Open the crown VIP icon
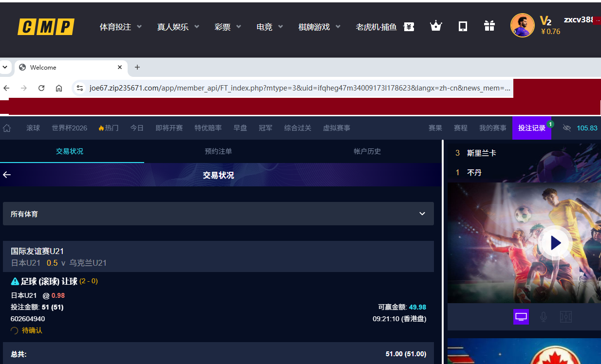601x364 pixels. tap(436, 26)
